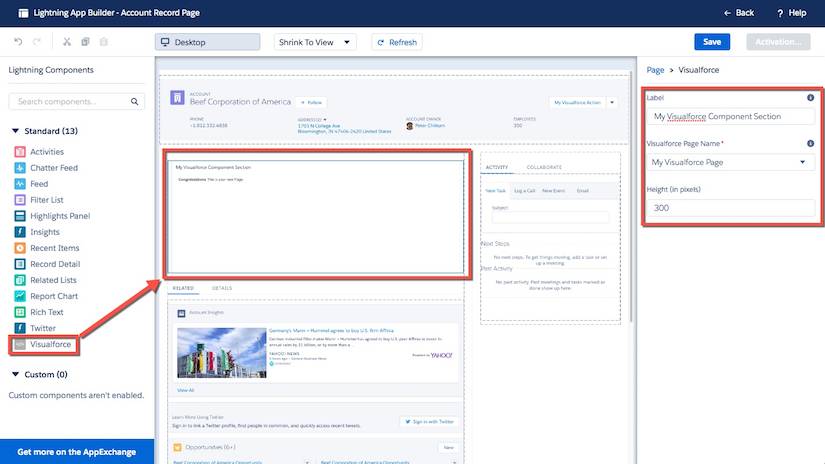Click the Activation button

click(778, 42)
